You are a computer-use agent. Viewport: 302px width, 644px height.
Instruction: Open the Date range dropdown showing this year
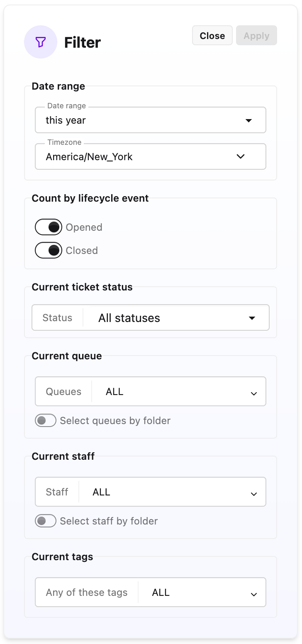pyautogui.click(x=151, y=120)
